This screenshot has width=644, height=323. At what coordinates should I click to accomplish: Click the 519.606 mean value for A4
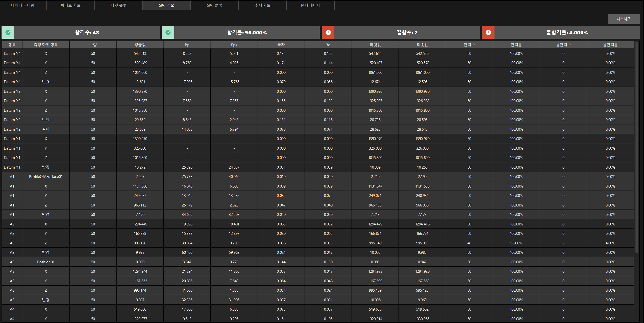140,309
